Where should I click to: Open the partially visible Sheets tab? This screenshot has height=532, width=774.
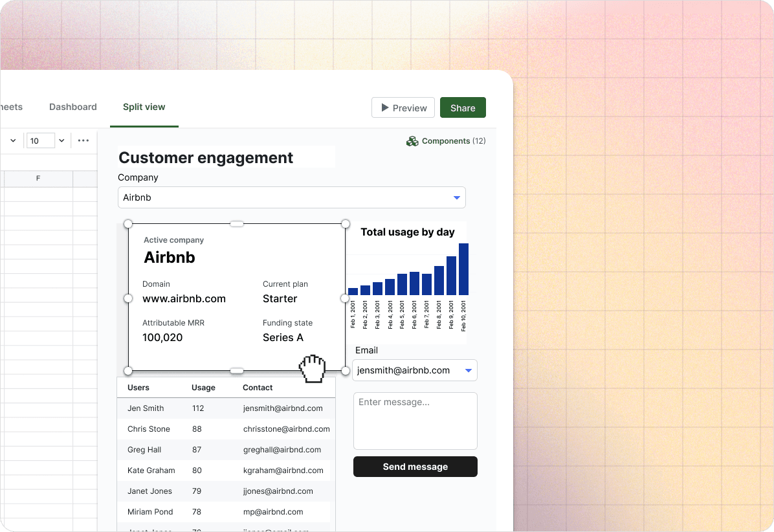[12, 107]
